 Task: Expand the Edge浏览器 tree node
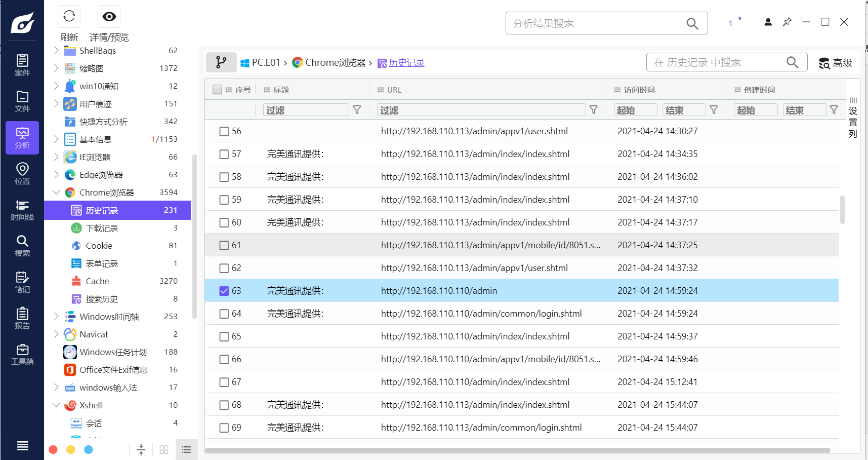click(x=56, y=175)
